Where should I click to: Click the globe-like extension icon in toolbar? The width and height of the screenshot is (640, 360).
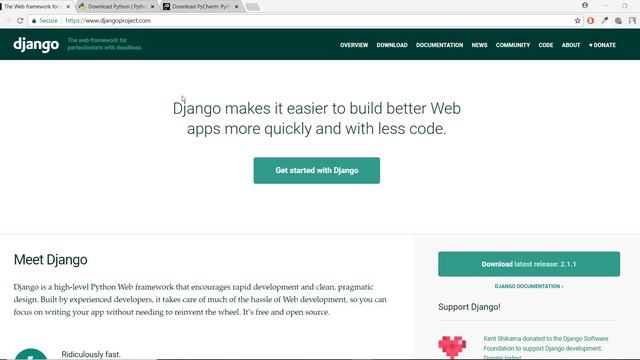click(618, 21)
